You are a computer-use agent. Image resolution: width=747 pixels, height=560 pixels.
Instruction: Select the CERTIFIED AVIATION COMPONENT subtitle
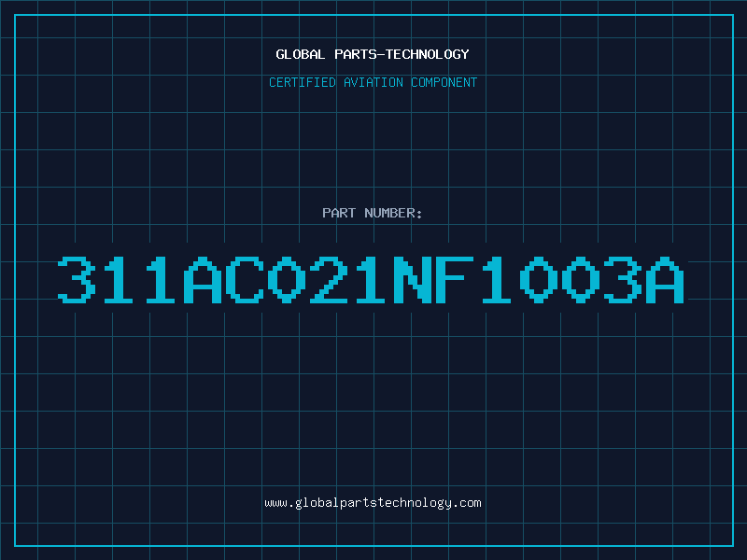[373, 82]
